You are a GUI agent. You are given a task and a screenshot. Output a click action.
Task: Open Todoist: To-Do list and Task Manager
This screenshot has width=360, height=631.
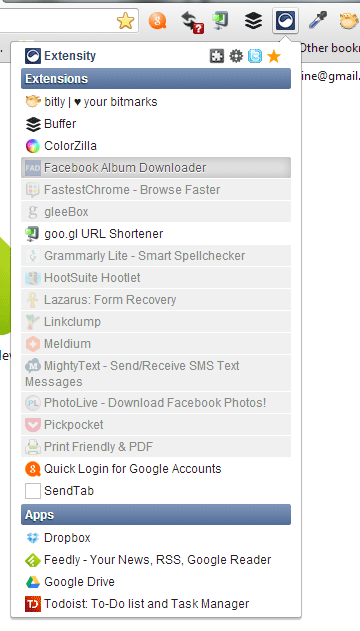click(156, 604)
